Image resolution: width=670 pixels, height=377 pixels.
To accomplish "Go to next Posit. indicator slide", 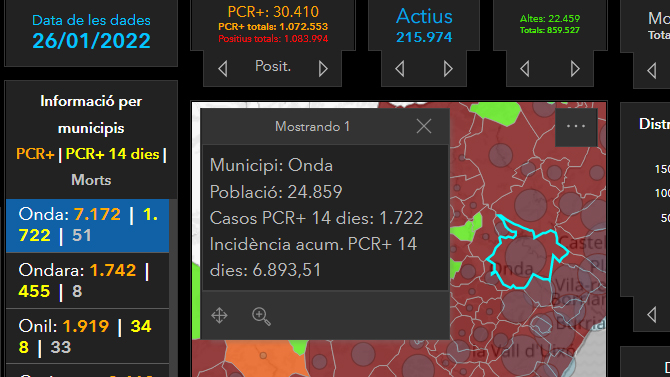I will (323, 68).
